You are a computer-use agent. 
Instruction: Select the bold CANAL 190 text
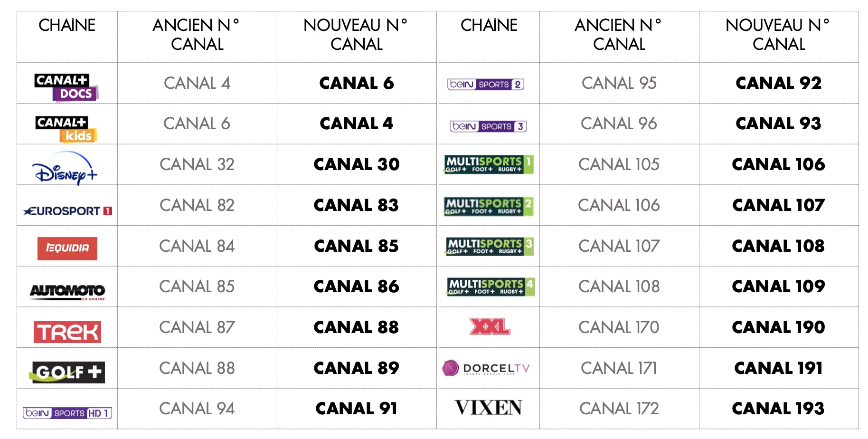(x=778, y=327)
